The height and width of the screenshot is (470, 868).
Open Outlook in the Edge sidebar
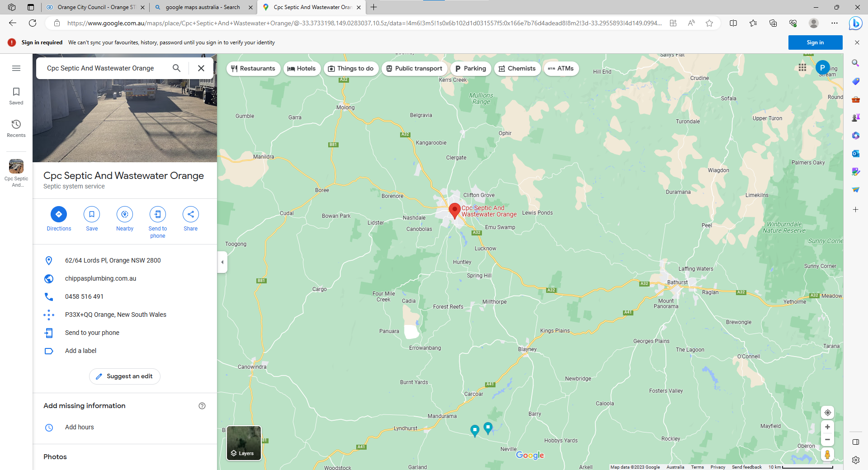856,154
